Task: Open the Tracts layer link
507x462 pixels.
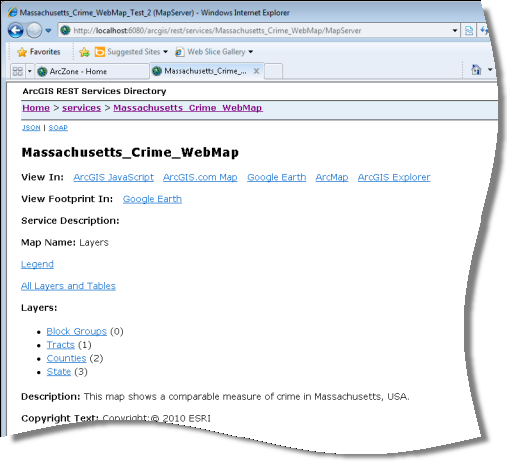Action: tap(61, 345)
